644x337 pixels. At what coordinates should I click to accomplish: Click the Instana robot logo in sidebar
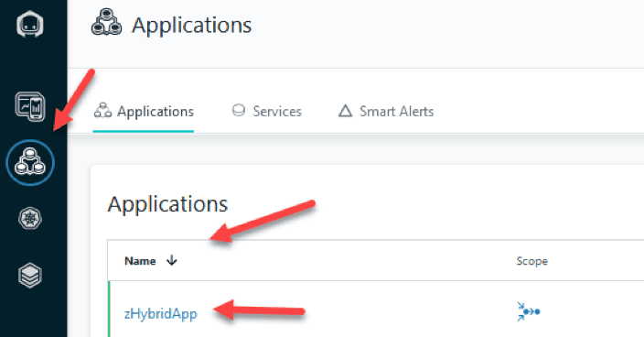coord(30,24)
